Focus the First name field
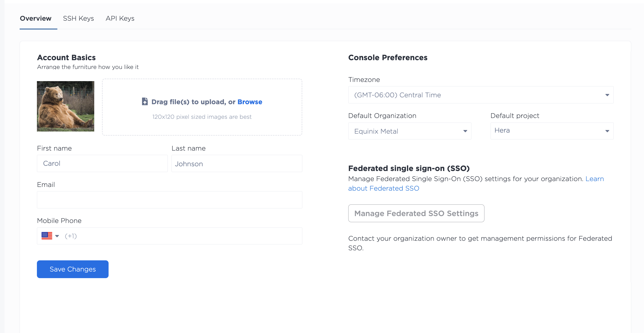Screen dimensions: 644x333 point(102,163)
